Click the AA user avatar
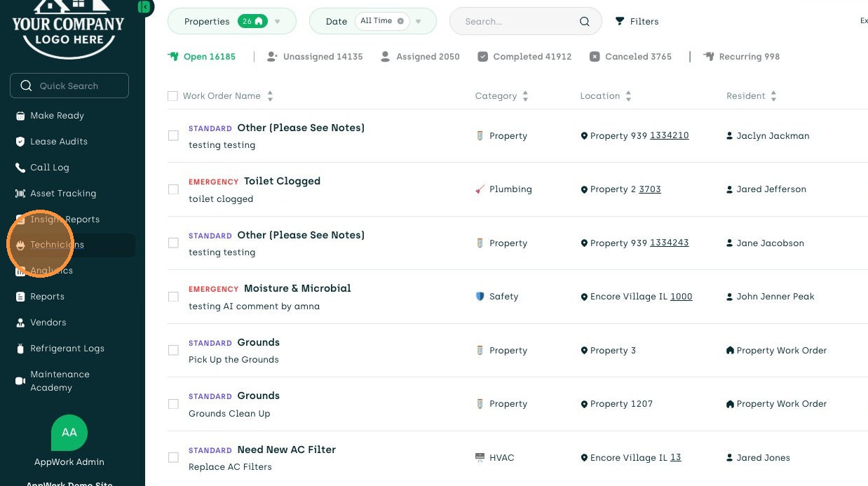 pyautogui.click(x=69, y=433)
